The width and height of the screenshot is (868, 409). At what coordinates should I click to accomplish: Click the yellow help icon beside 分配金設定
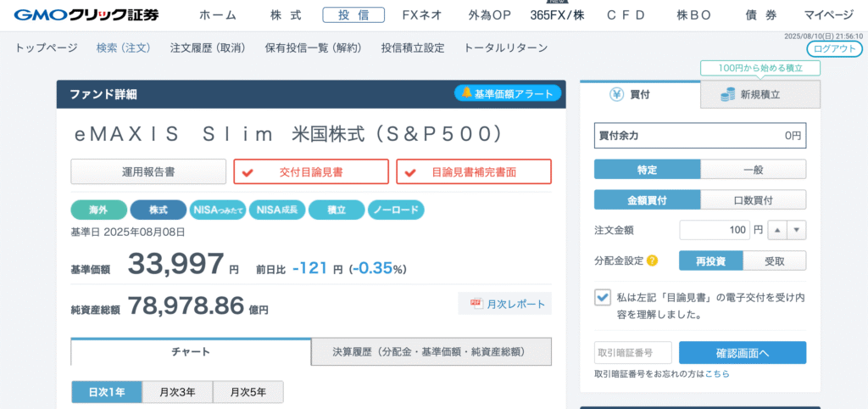click(x=652, y=261)
